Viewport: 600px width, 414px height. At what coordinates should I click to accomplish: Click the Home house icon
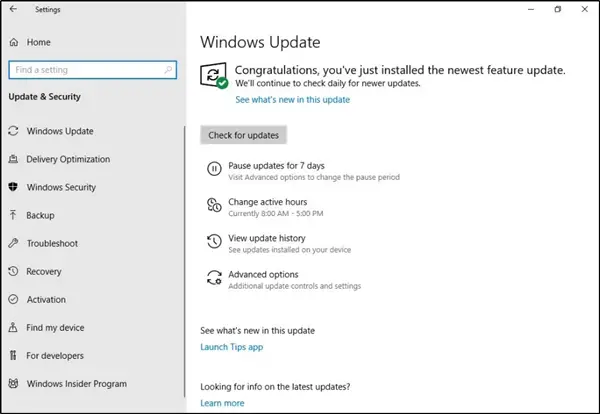pyautogui.click(x=14, y=42)
